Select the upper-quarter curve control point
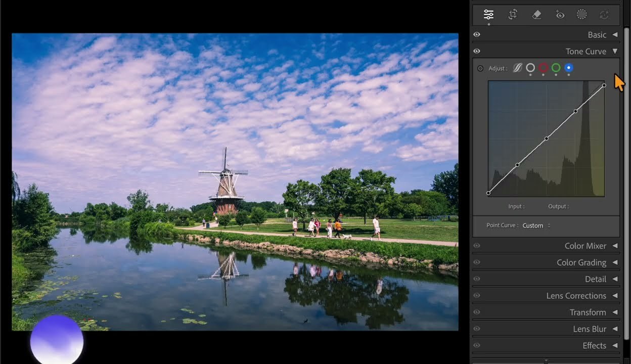Image resolution: width=631 pixels, height=364 pixels. click(575, 111)
